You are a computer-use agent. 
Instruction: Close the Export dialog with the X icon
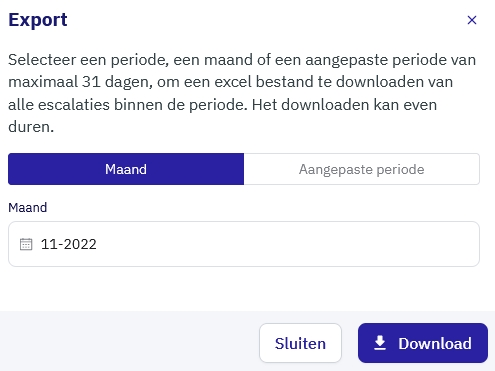(472, 20)
